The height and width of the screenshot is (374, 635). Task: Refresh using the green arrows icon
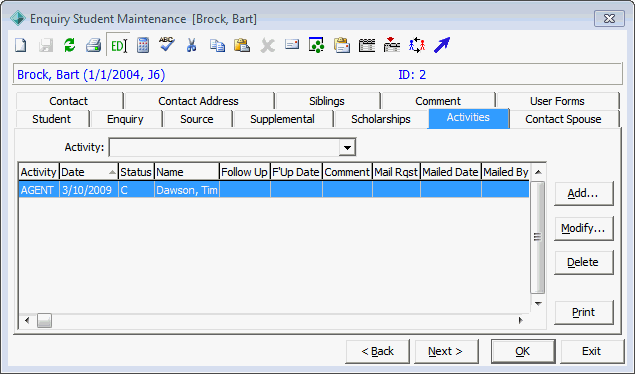[x=70, y=45]
